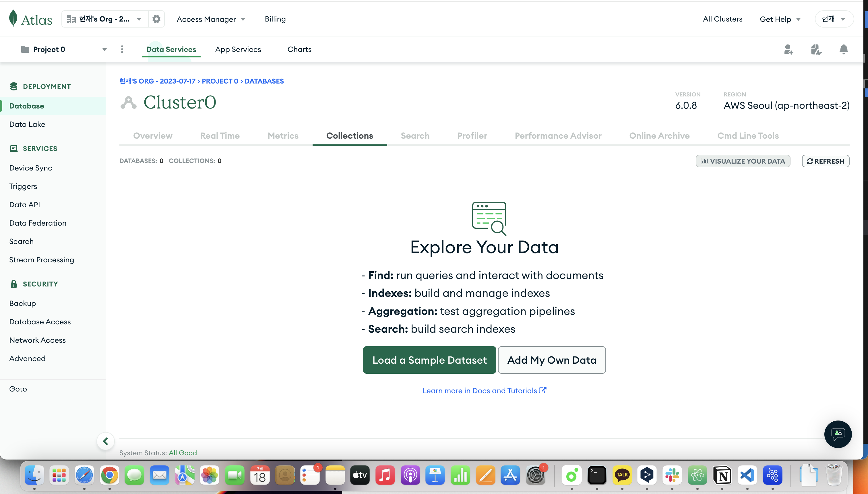Click the DATABASES breadcrumb link

264,81
